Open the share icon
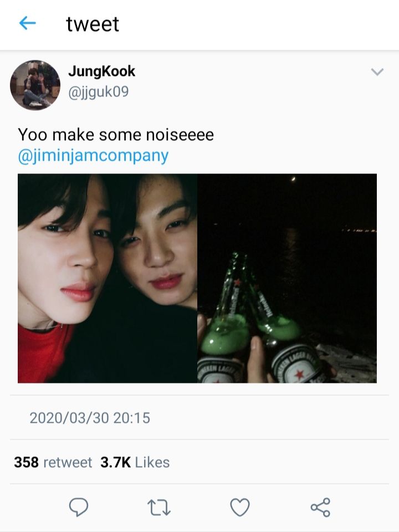 tap(320, 507)
